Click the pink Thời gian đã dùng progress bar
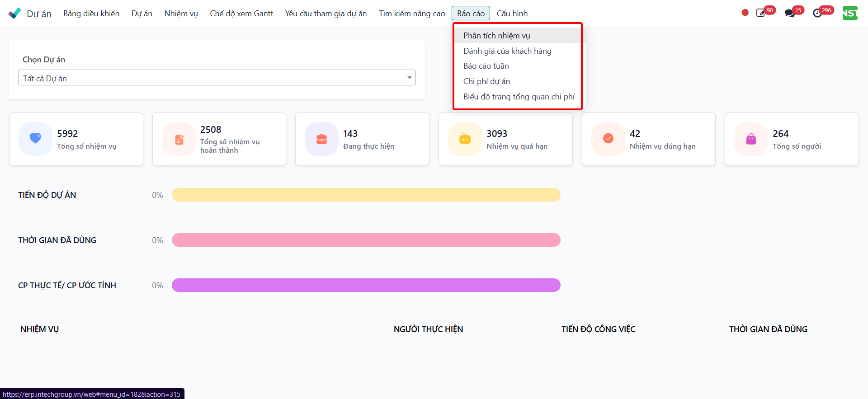This screenshot has height=399, width=868. pos(366,240)
